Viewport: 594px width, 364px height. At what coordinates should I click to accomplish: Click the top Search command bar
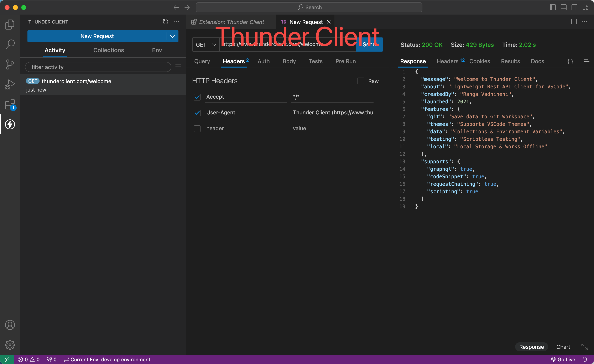pyautogui.click(x=309, y=7)
